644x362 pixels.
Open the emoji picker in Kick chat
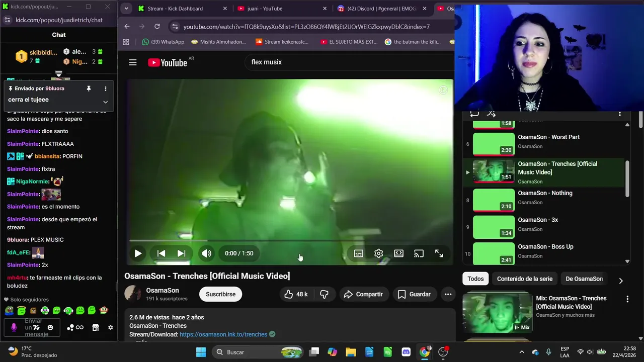(50, 327)
